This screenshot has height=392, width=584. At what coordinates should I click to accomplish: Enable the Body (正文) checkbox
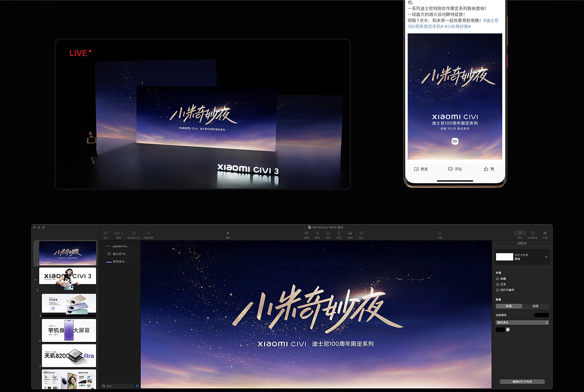tap(498, 284)
